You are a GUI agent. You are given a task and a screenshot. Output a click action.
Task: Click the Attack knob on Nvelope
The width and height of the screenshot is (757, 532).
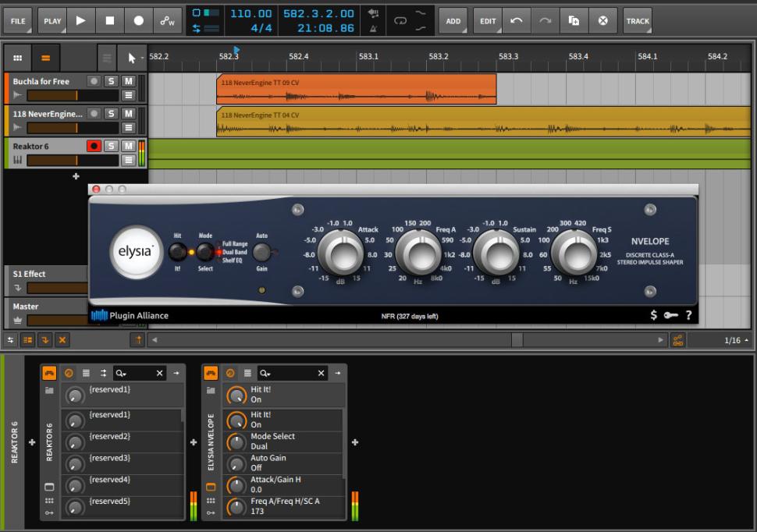pos(341,253)
